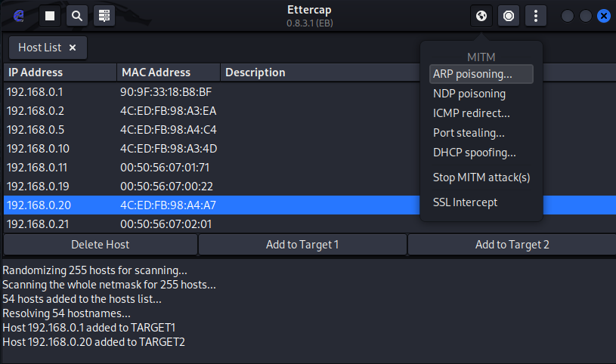
Task: Click log line 'Randomizing 255 hosts for scanning...'
Action: coord(94,270)
